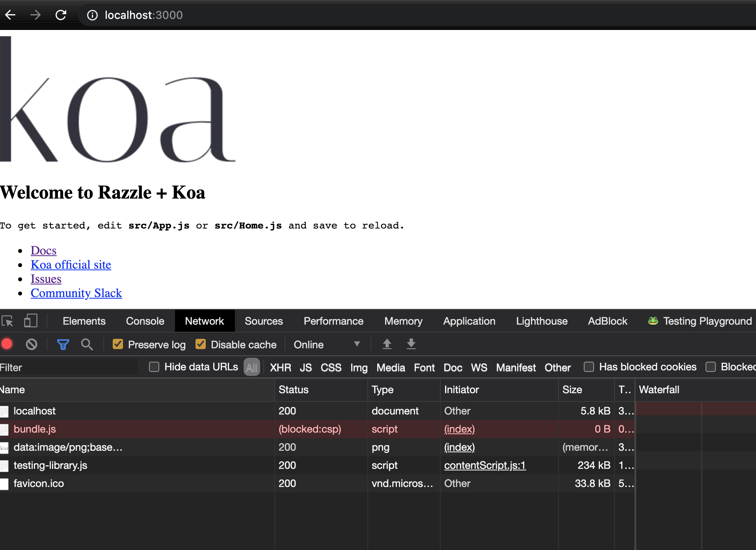Select the Network tab
756x550 pixels.
205,321
